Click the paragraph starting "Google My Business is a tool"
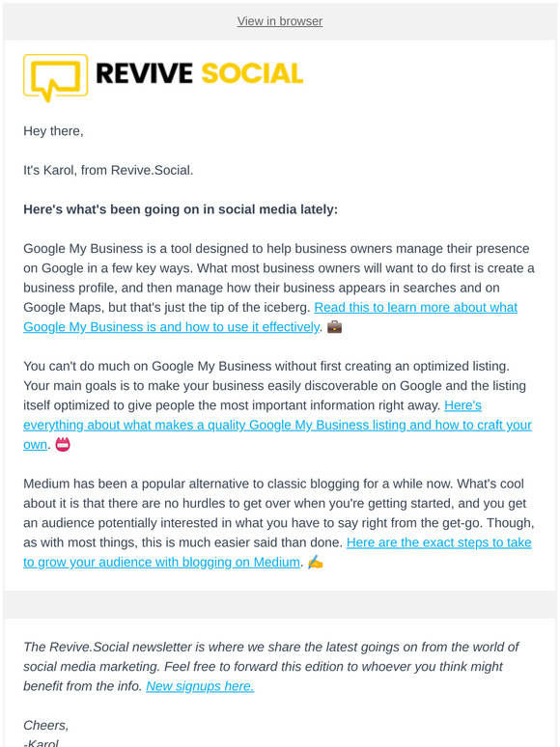The width and height of the screenshot is (560, 747). coord(279,288)
